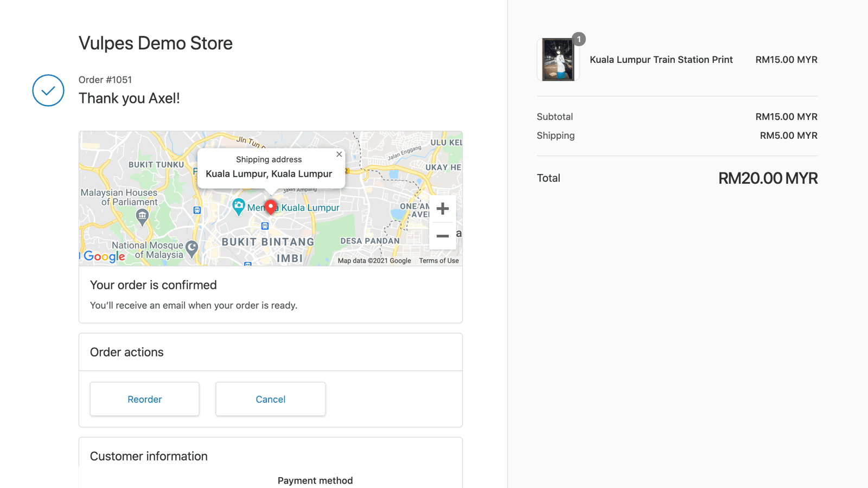Cancel the order

pos(270,399)
